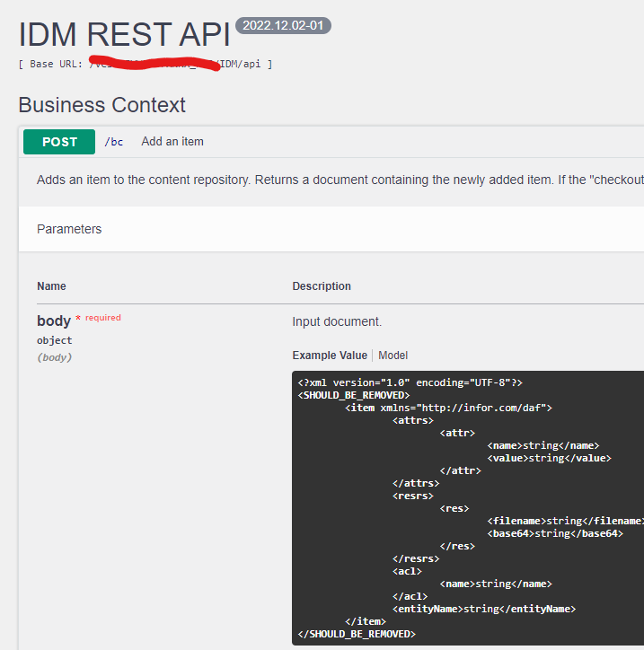Click the 'Description' column header
Screen dimensions: 644x650
click(322, 286)
